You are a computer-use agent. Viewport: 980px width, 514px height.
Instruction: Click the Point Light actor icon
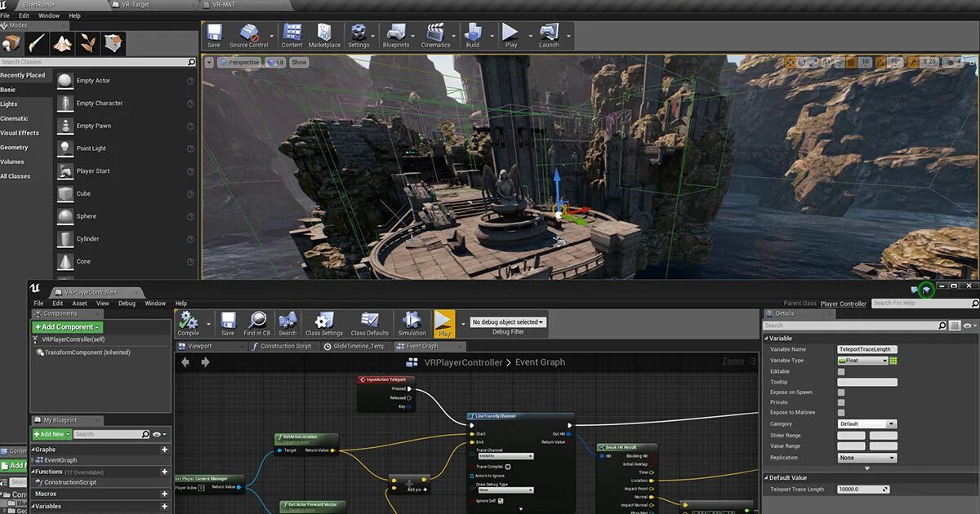point(65,148)
